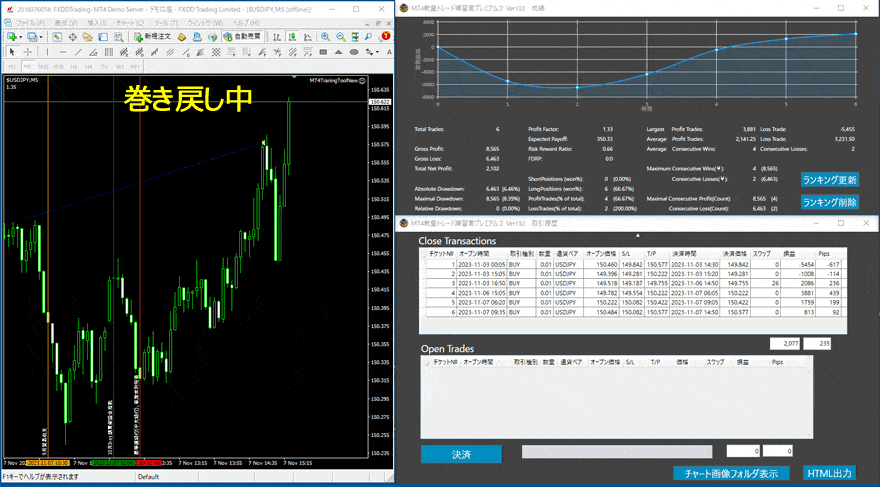
Task: Switch chart to bar chart display
Action: coord(278,36)
